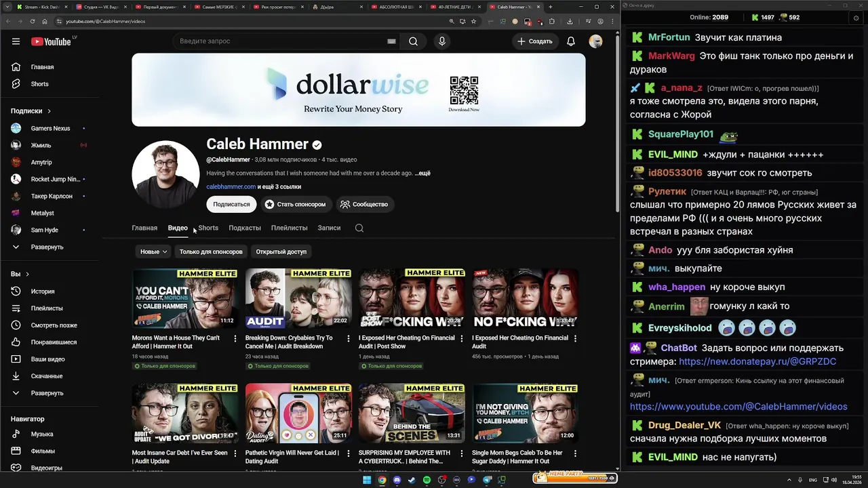Switch to the channel Главная tab

[x=144, y=228]
